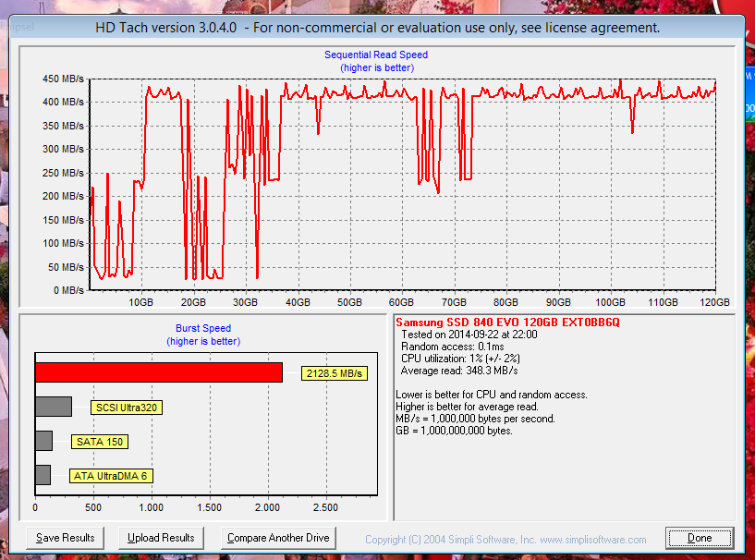This screenshot has width=755, height=560.
Task: Open Compare Another Drive
Action: (278, 538)
